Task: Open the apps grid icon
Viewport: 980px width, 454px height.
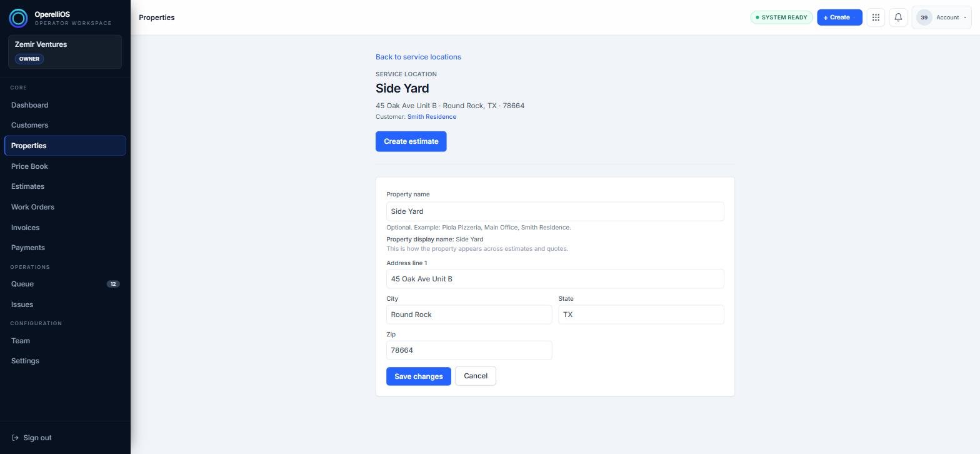Action: [876, 18]
